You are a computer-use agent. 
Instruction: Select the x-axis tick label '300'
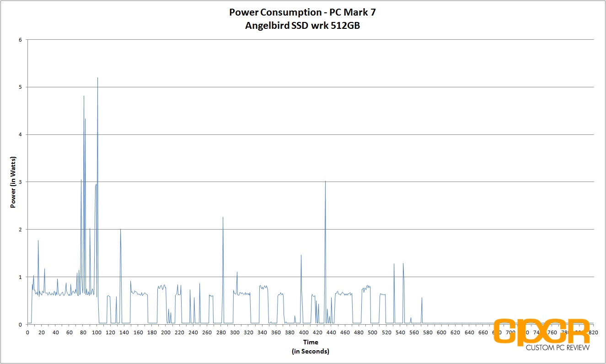point(235,332)
